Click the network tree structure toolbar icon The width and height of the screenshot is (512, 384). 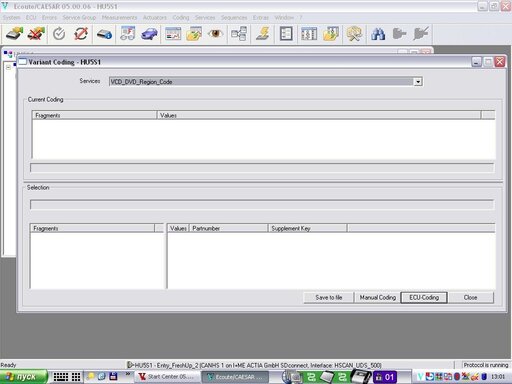coord(239,34)
